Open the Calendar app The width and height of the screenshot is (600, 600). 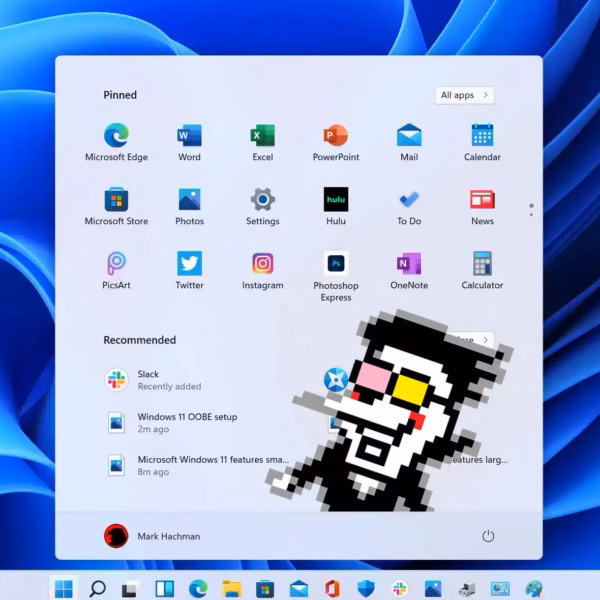(482, 142)
